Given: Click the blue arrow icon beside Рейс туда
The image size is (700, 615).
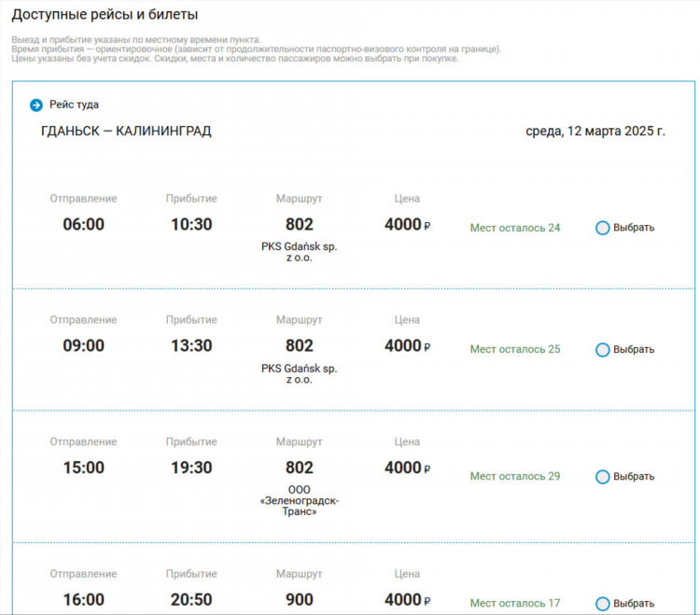Looking at the screenshot, I should tap(36, 105).
